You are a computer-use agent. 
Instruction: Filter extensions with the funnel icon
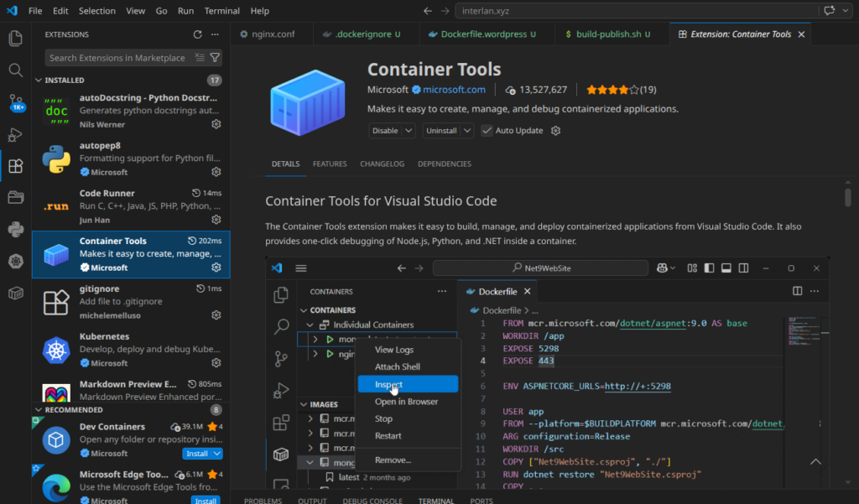click(216, 58)
